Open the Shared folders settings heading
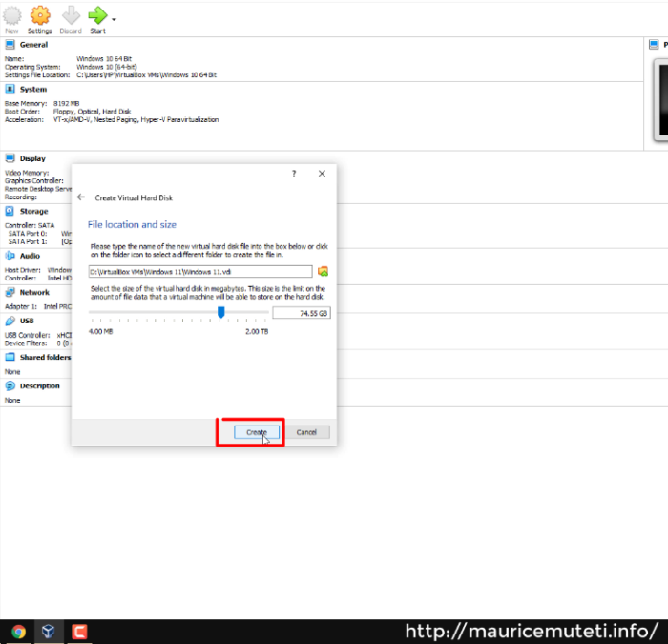Viewport: 668px width, 644px height. point(45,357)
